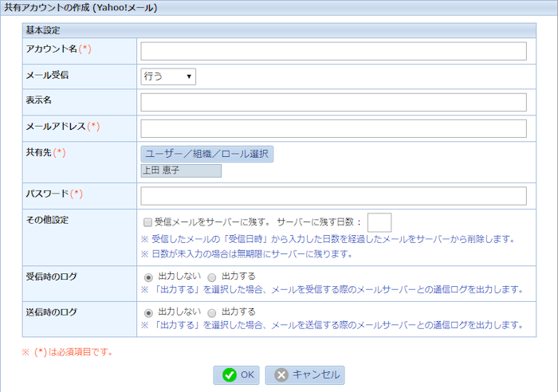Select 出力する for 送信時のログ

212,312
